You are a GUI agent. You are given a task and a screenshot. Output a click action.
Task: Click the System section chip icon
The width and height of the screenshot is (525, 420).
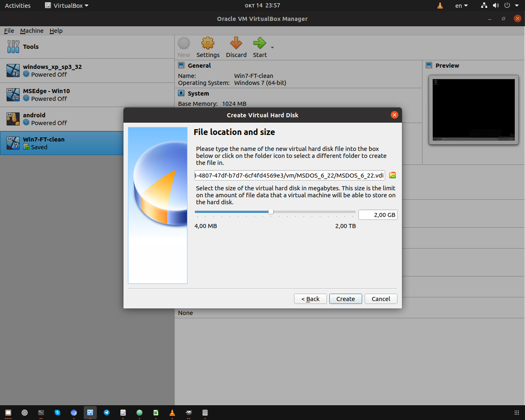(181, 93)
